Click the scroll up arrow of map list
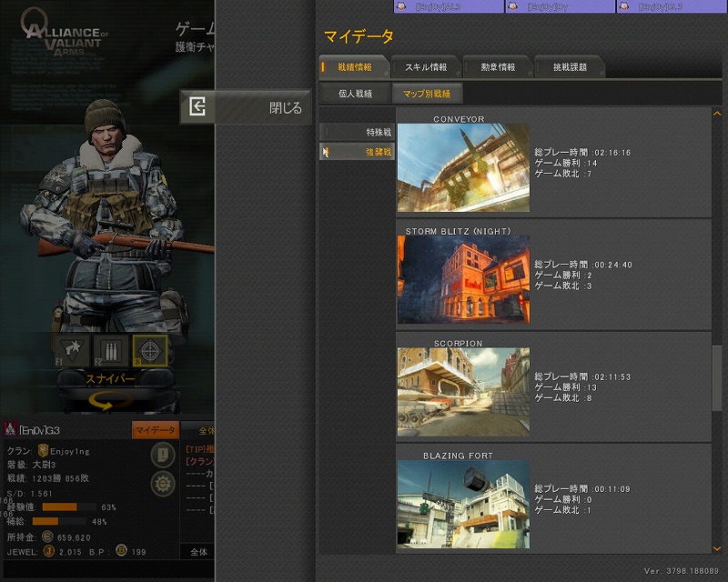 718,112
